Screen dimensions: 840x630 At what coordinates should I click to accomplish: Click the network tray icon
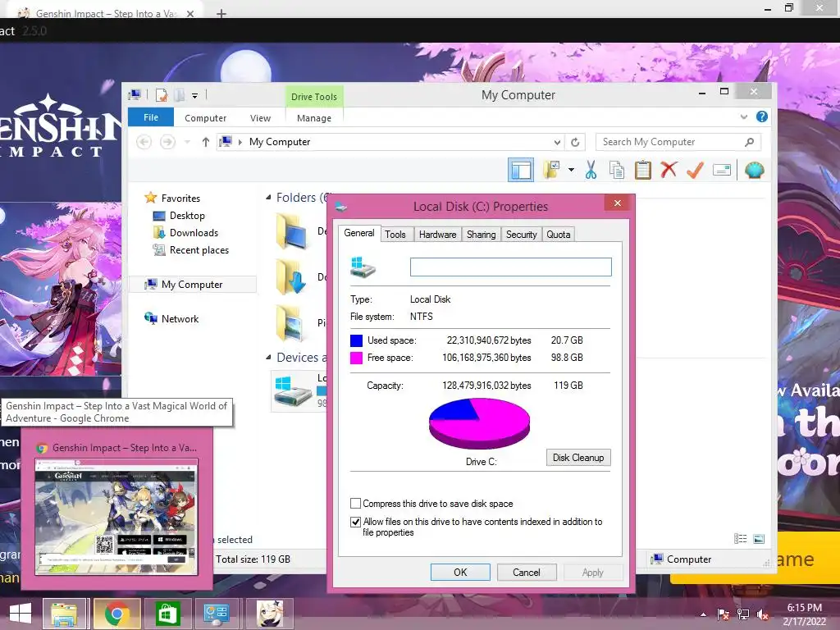click(x=743, y=614)
